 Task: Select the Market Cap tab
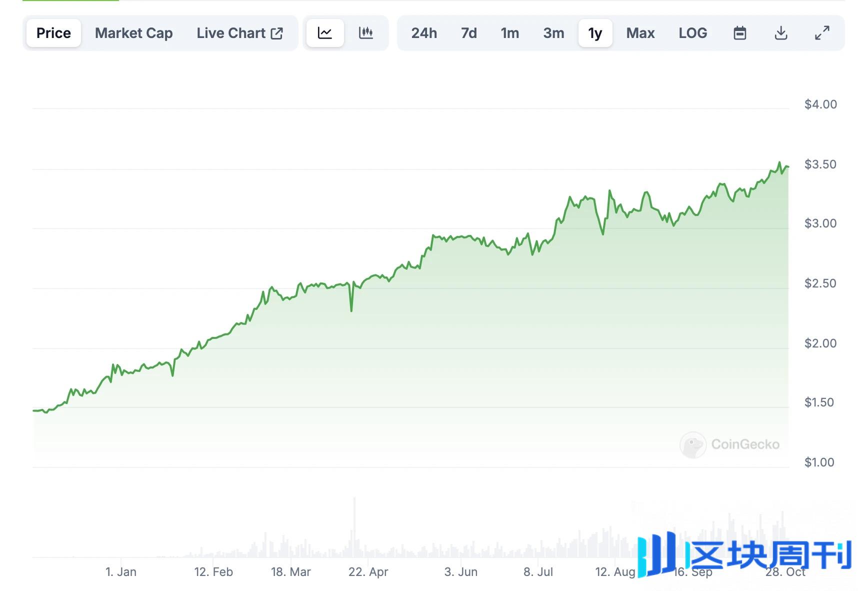point(134,33)
